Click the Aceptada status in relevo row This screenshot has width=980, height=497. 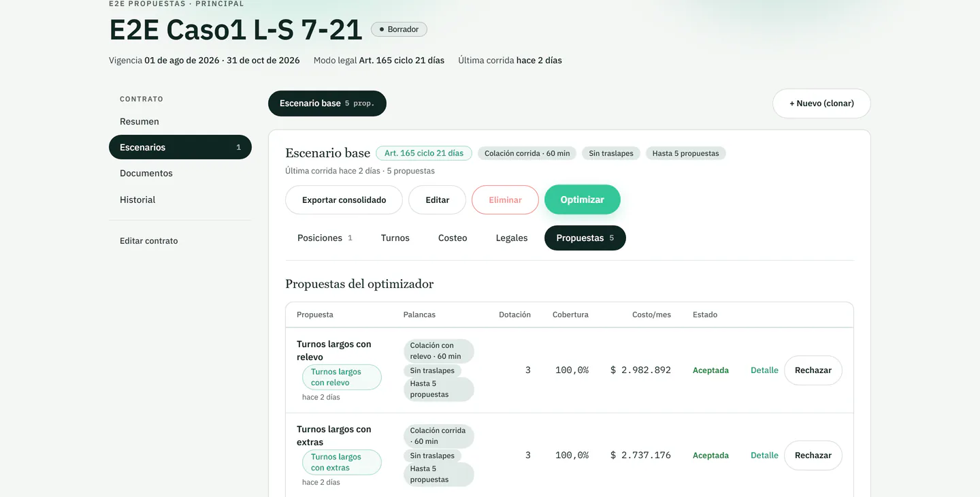pyautogui.click(x=710, y=370)
